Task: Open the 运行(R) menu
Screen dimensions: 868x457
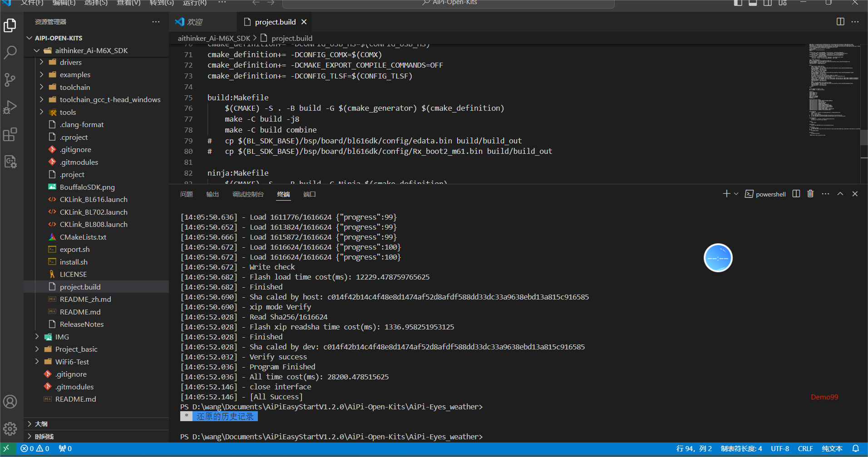Action: [x=194, y=3]
